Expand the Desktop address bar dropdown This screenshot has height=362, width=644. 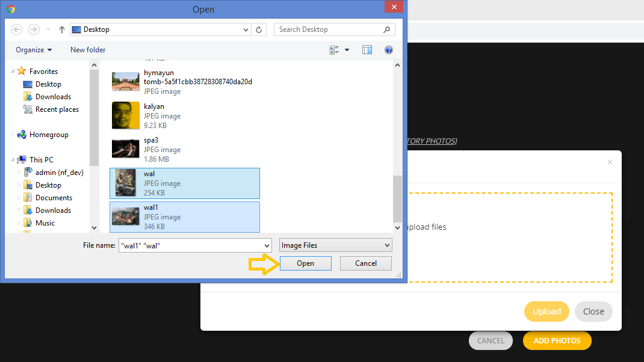pyautogui.click(x=246, y=29)
